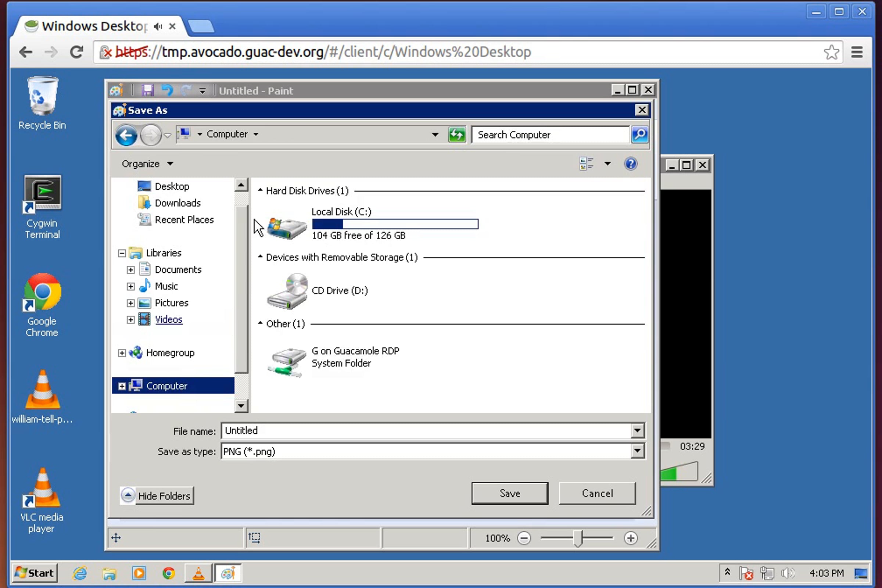The height and width of the screenshot is (588, 882).
Task: Select the G on Guacamole RDP drive icon
Action: [x=287, y=362]
